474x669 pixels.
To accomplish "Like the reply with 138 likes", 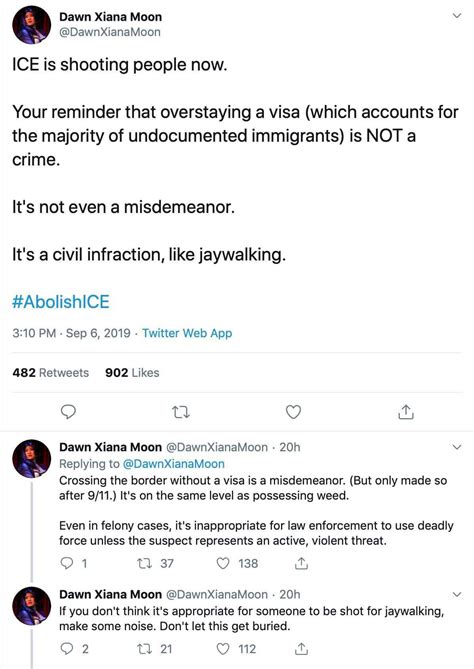I will point(223,564).
